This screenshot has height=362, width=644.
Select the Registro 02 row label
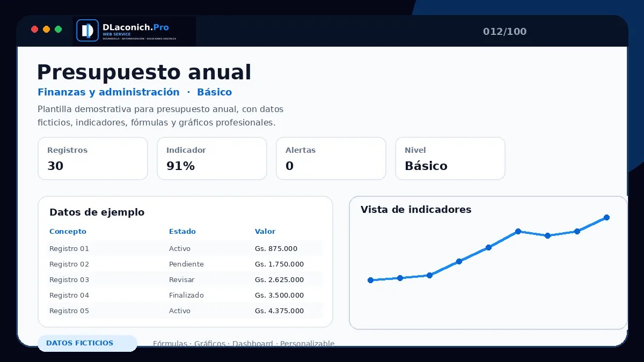point(69,264)
